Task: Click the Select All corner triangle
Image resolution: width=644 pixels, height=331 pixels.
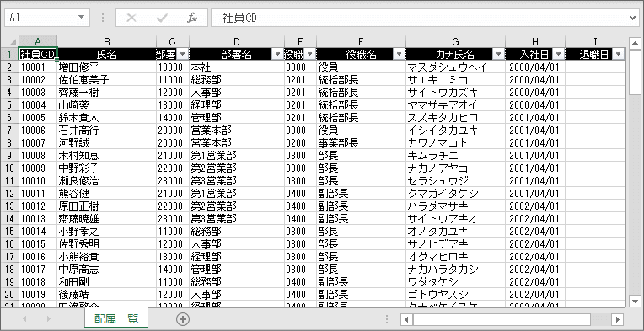Action: coord(13,42)
